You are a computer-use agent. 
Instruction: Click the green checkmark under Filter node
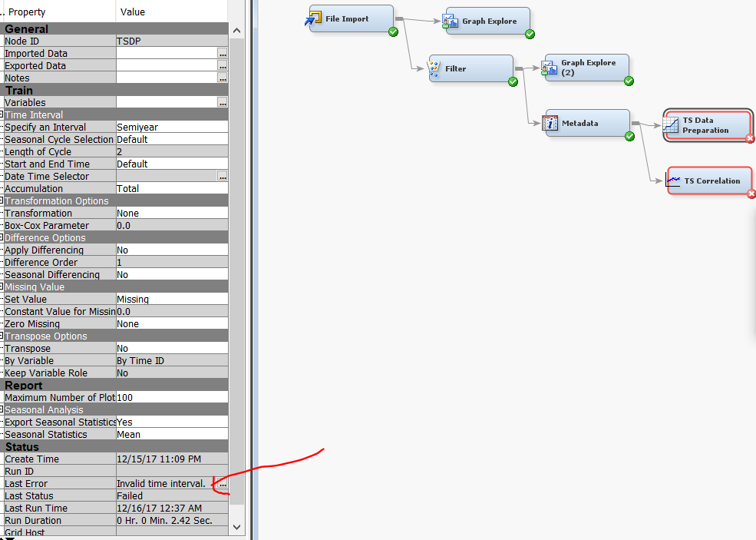coord(512,81)
